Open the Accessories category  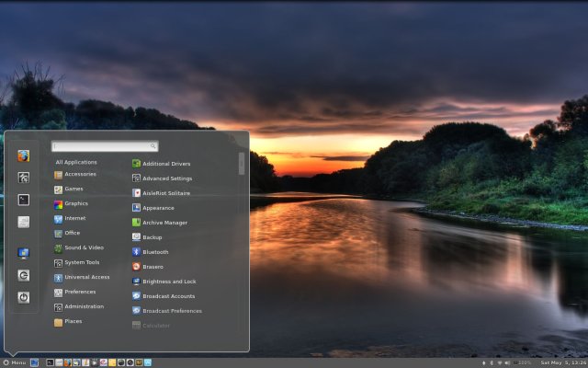pyautogui.click(x=75, y=174)
